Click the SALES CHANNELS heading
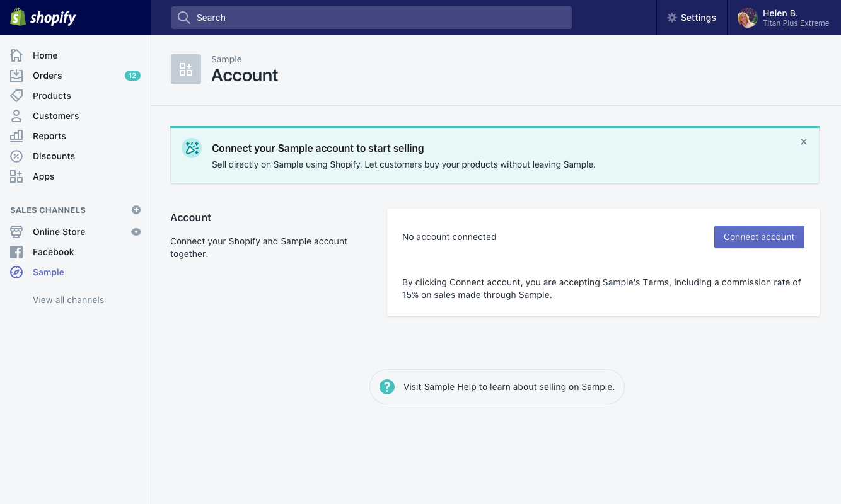This screenshot has width=841, height=504. 48,210
